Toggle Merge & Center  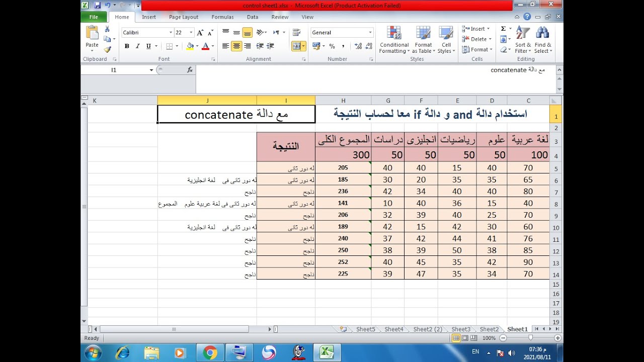pos(296,46)
